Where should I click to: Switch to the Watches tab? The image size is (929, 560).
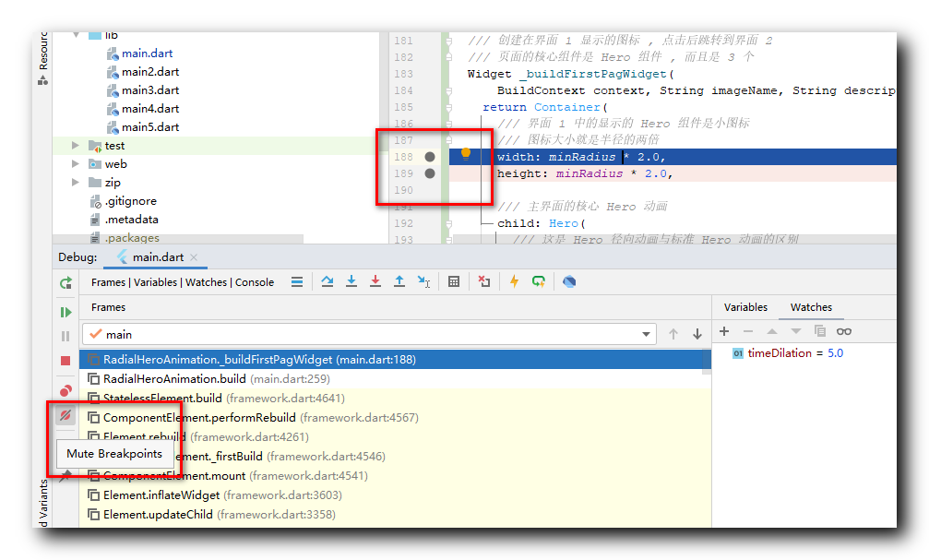pos(811,307)
